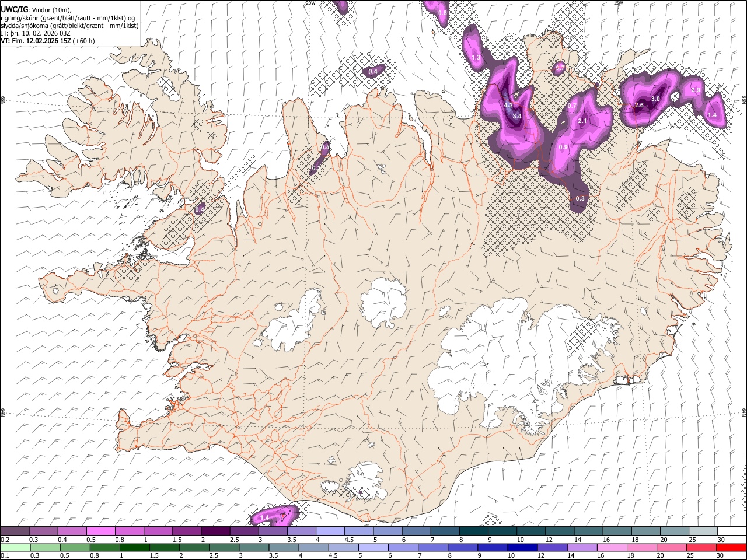Click the 0.8 value label at the top edge
The image size is (747, 560).
(442, 13)
